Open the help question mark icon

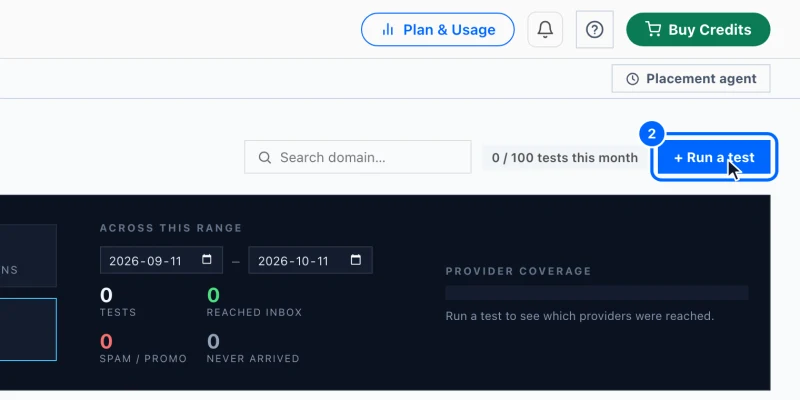point(594,30)
